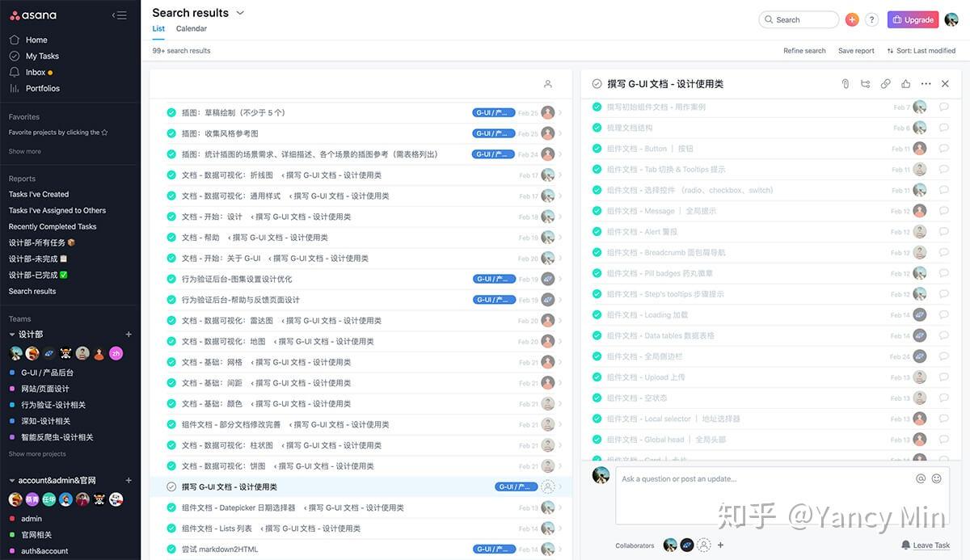Check off the '行为验证后台-图集设置设计优化' task

point(171,279)
